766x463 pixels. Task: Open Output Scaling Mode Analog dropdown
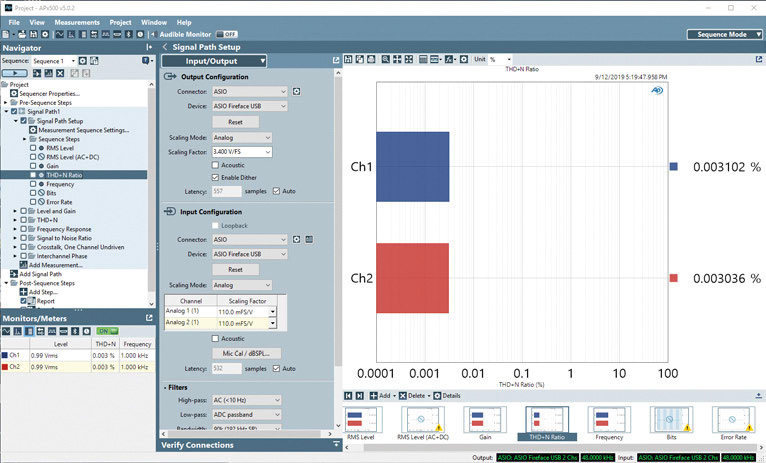242,138
